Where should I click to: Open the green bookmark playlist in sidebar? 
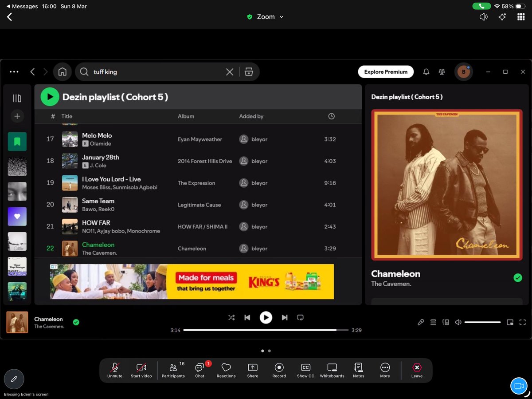[17, 142]
